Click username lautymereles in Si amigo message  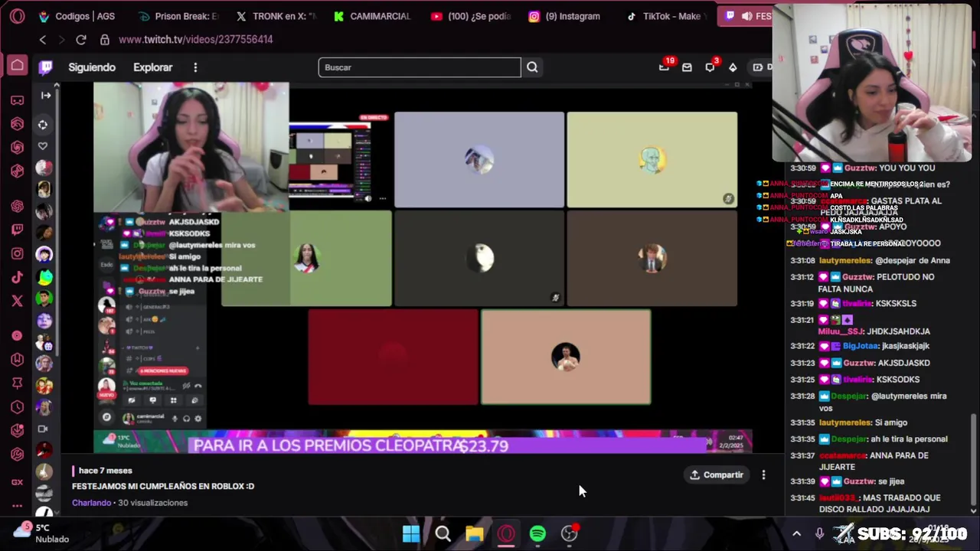coord(845,422)
